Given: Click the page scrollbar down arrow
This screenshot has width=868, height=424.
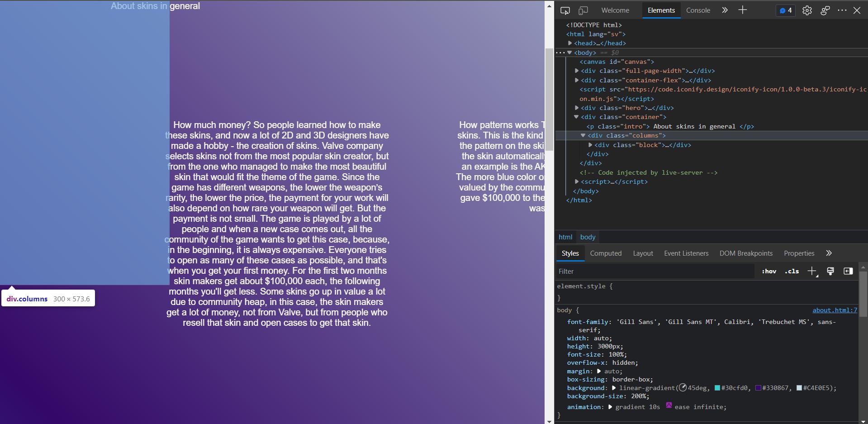Looking at the screenshot, I should pyautogui.click(x=550, y=421).
